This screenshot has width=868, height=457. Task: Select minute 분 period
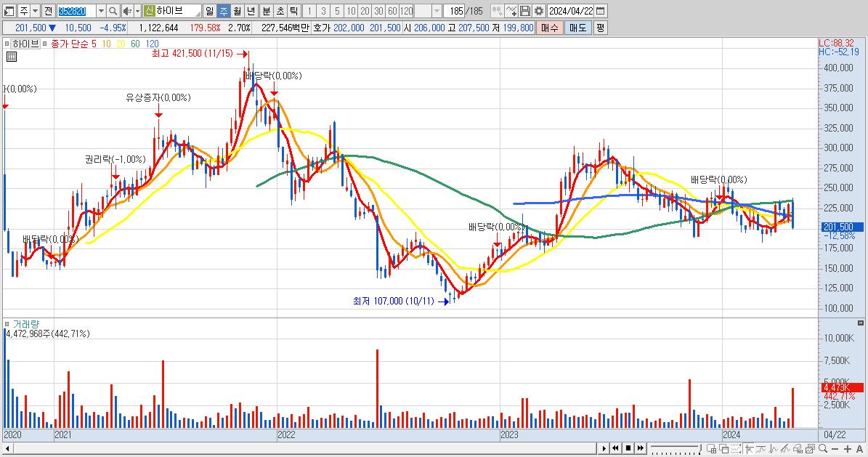coord(267,10)
